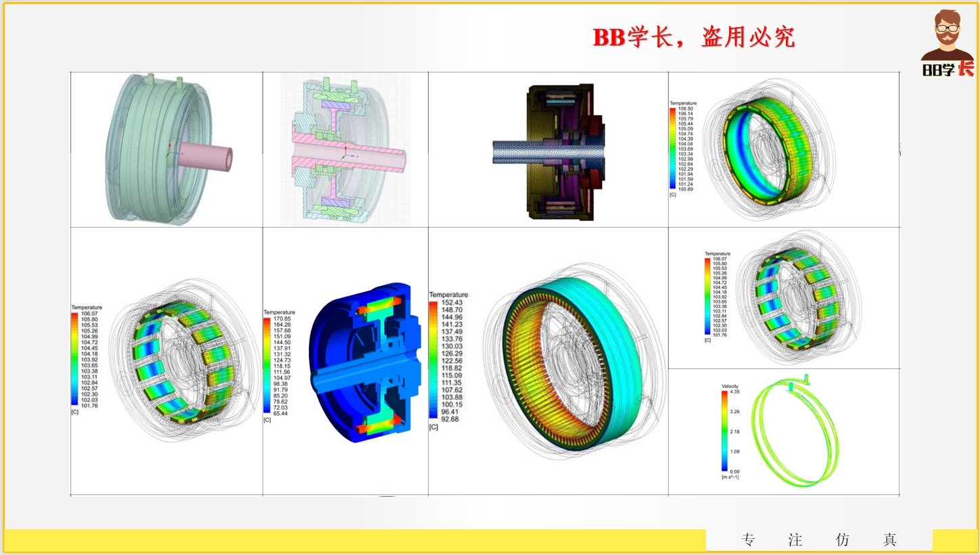Click the Temperature title above the 170.85 value
Viewport: 980px width, 555px height.
279,312
